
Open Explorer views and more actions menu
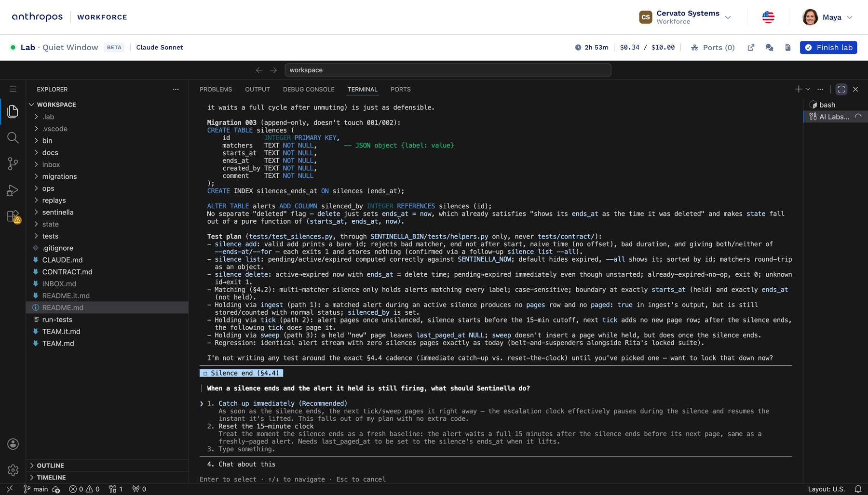176,89
